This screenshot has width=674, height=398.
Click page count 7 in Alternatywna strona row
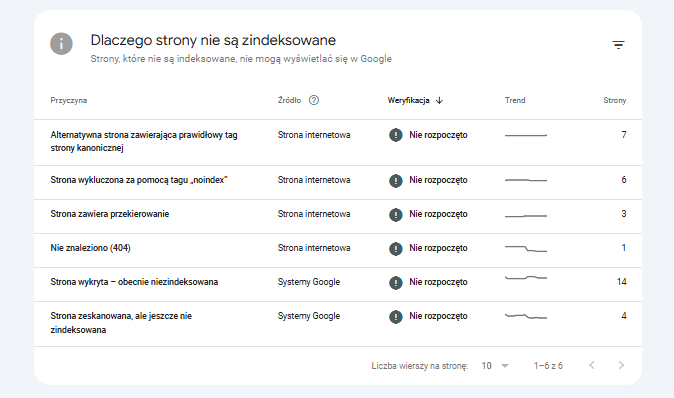[624, 135]
